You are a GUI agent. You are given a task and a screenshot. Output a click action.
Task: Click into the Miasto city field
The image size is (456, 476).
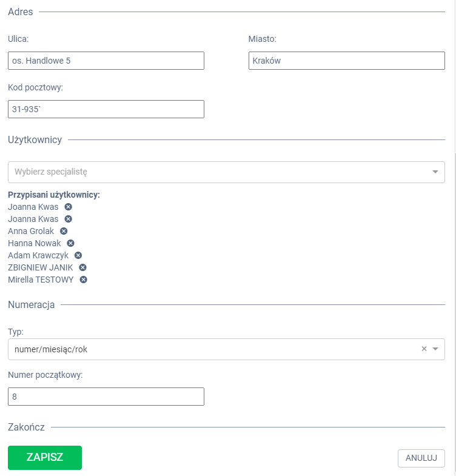click(346, 61)
